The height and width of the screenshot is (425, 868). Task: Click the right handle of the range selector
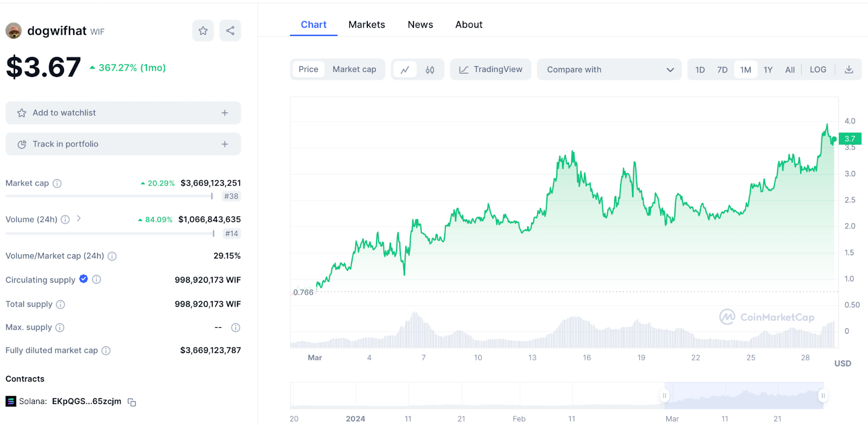(823, 396)
